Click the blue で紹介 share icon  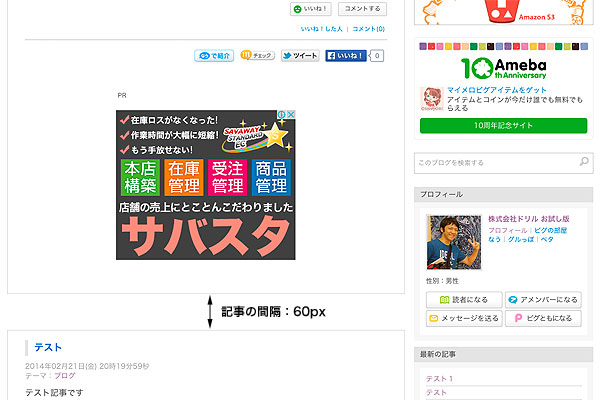coord(214,56)
